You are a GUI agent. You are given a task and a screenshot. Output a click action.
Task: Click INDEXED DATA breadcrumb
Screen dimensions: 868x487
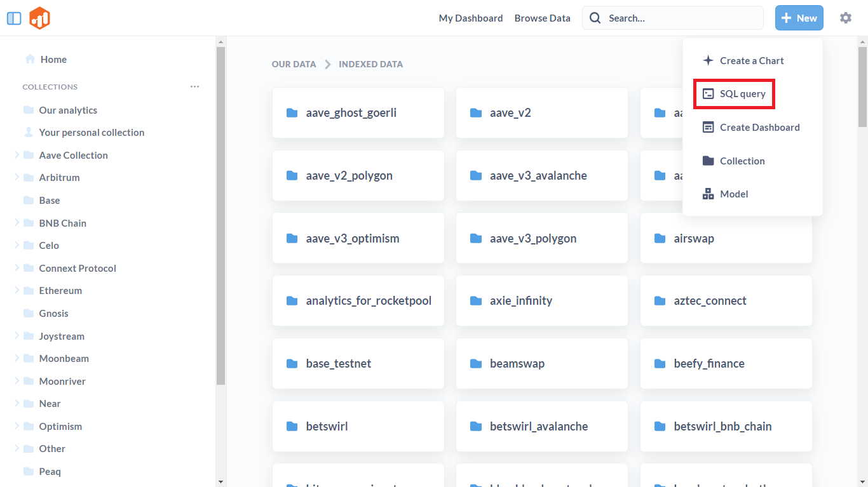coord(370,64)
